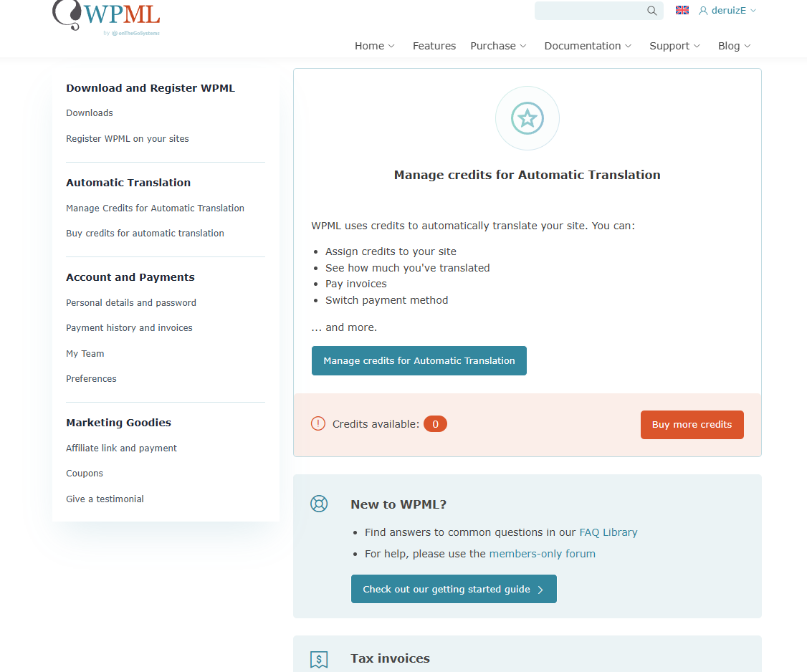Click the Pay invoices bullet text
This screenshot has width=807, height=672.
click(x=355, y=284)
